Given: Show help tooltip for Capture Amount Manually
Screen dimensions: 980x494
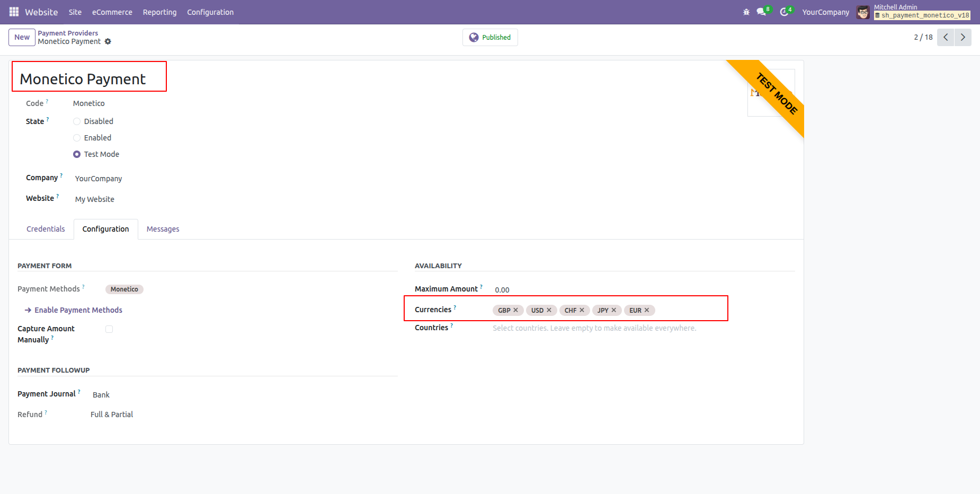Looking at the screenshot, I should [x=52, y=337].
